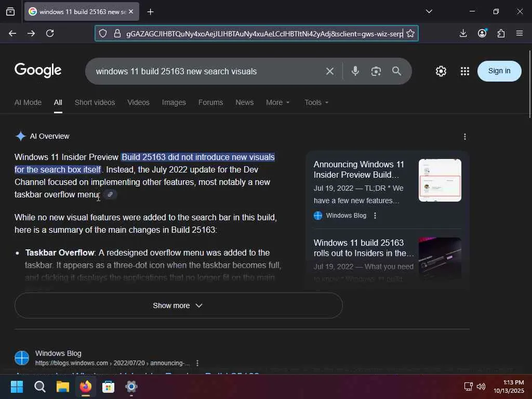Screen dimensions: 532x399
Task: Open File Explorer from the taskbar
Action: [63, 387]
